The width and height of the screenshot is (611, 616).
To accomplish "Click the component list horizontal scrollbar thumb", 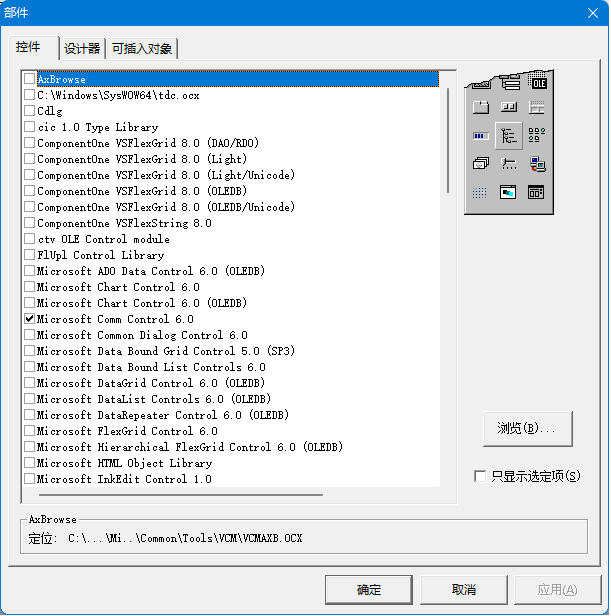I will coord(181,495).
